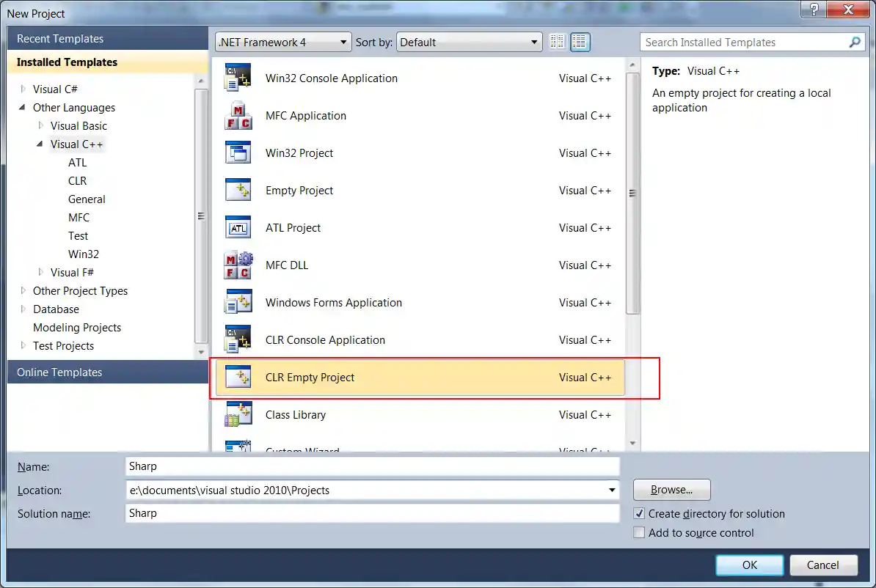Viewport: 876px width, 588px height.
Task: Click the ATL Project template icon
Action: (238, 227)
